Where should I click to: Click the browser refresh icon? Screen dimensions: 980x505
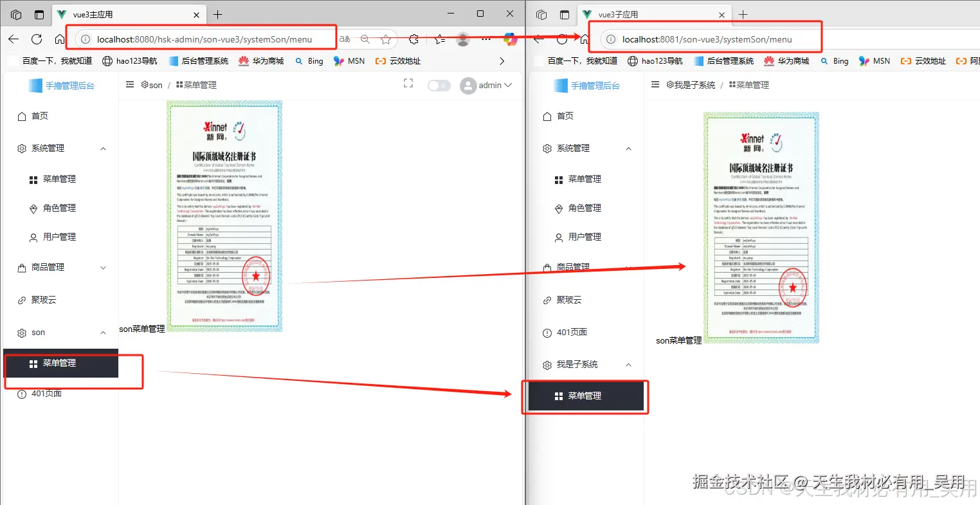38,39
